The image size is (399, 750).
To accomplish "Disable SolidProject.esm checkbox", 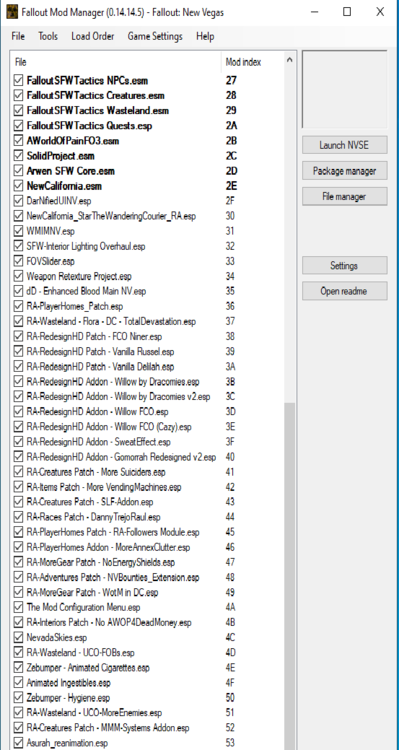I will (x=19, y=156).
